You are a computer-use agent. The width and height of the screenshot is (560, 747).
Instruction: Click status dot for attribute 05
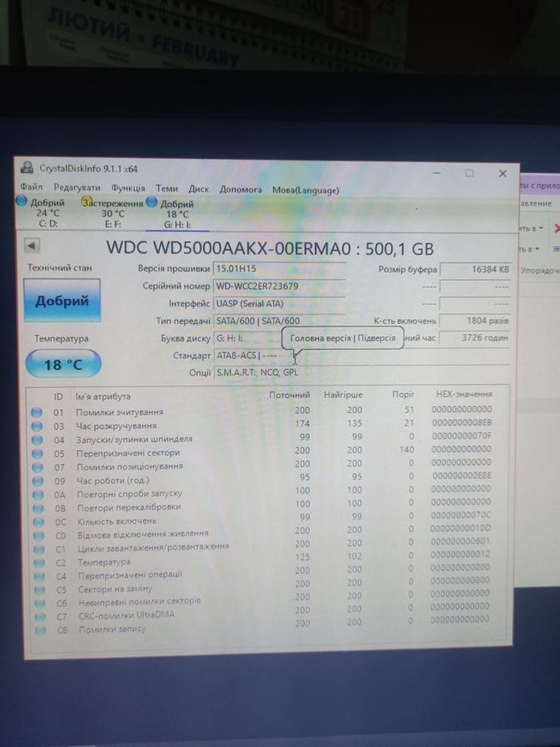37,454
